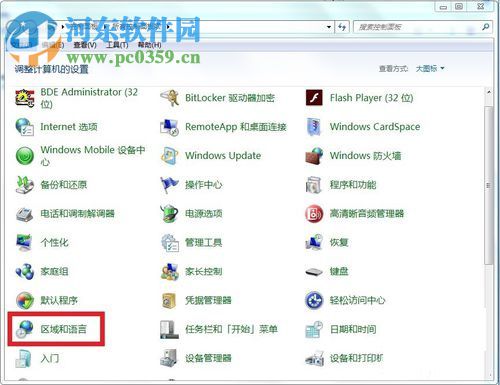
Task: Open 默认程序
Action: [x=47, y=300]
